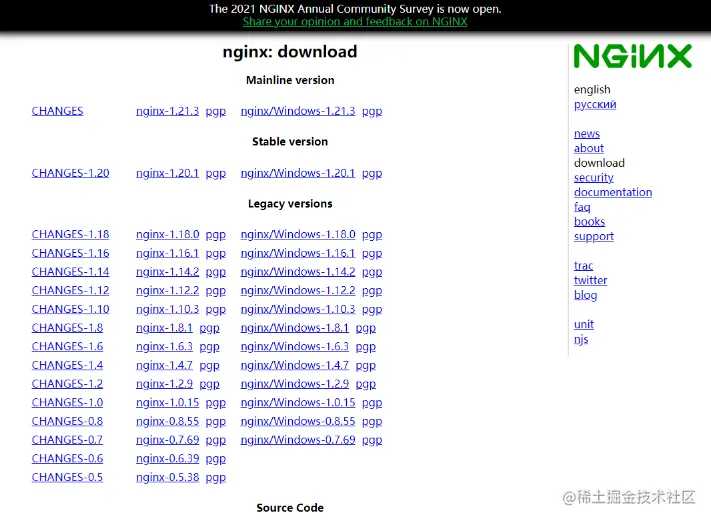The image size is (711, 521).
Task: Open CHANGES-1.6 link
Action: 67,346
